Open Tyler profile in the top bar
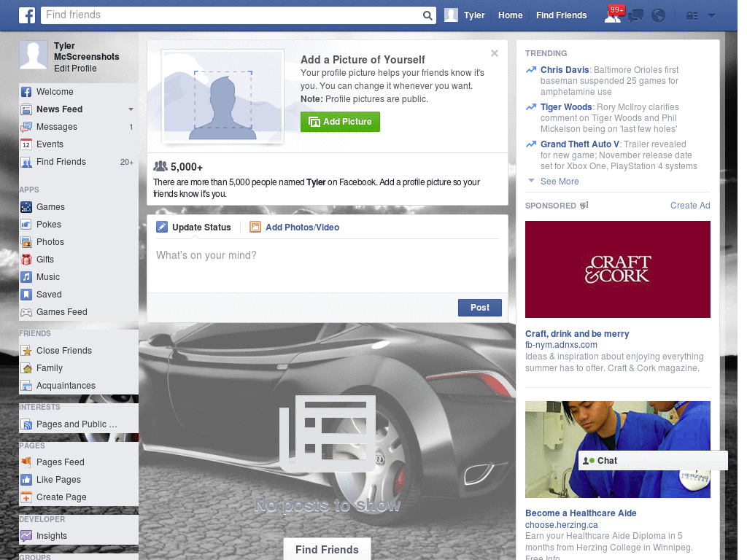The height and width of the screenshot is (560, 747). pos(465,15)
